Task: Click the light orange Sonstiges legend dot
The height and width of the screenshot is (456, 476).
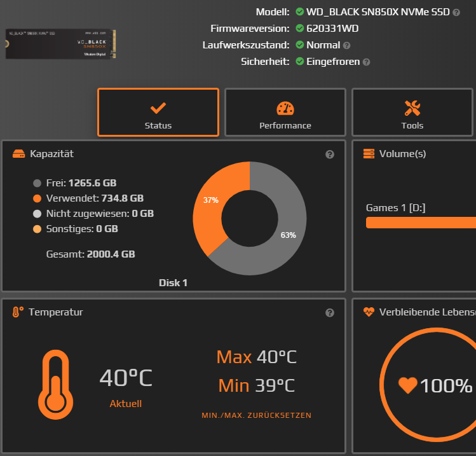Action: [x=37, y=229]
